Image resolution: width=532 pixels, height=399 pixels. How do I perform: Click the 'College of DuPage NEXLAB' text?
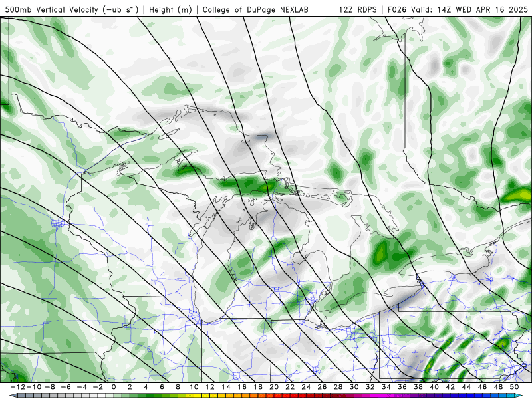click(255, 9)
